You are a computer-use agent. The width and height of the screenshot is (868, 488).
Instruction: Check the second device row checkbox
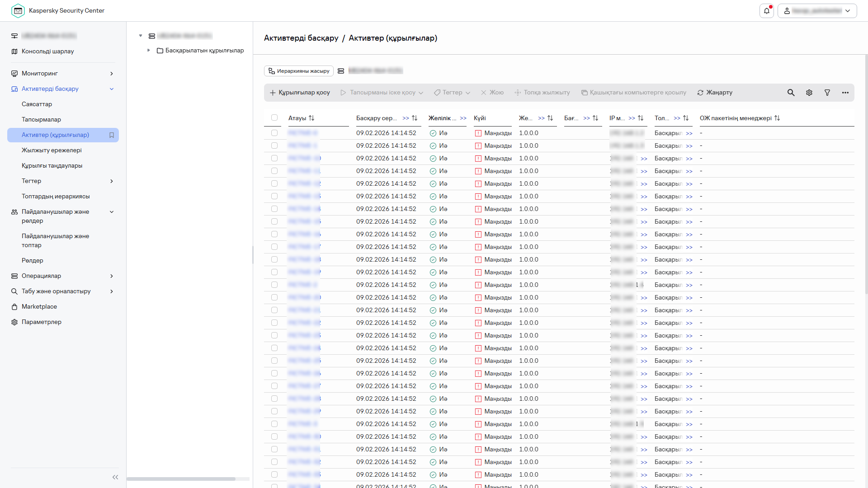274,146
